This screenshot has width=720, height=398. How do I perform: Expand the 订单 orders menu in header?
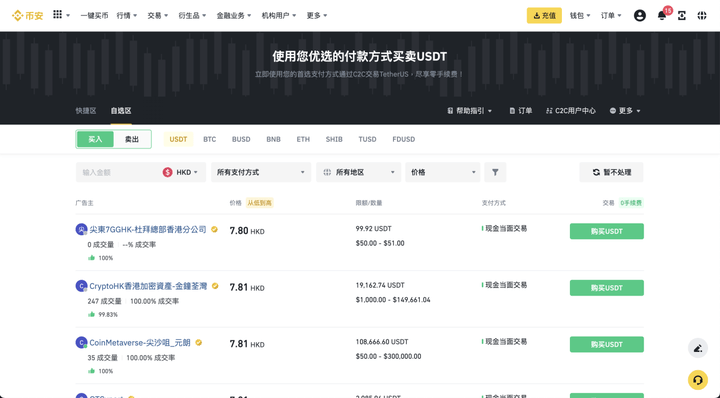611,16
